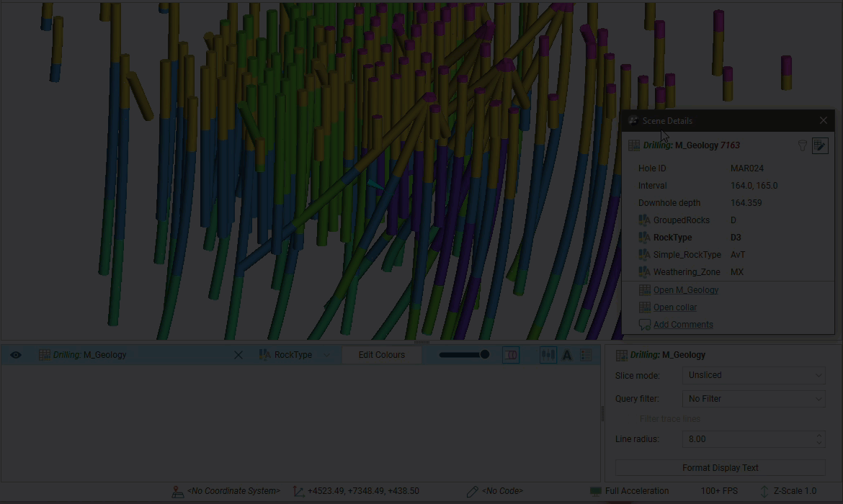Toggle the trace lines display icon

click(x=548, y=355)
